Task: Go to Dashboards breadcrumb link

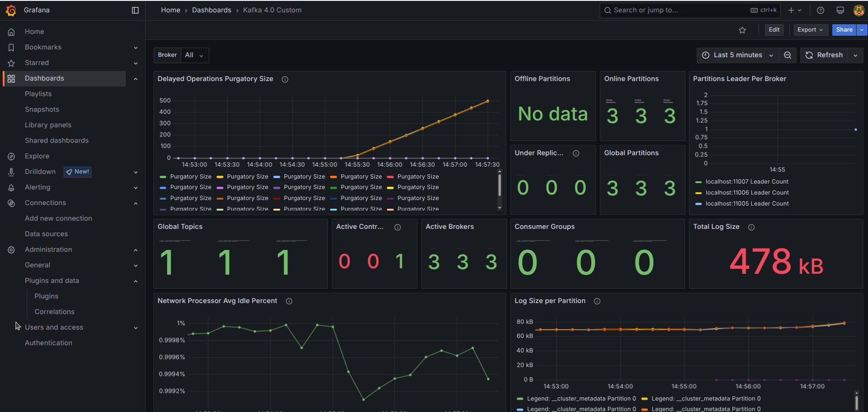Action: [212, 10]
